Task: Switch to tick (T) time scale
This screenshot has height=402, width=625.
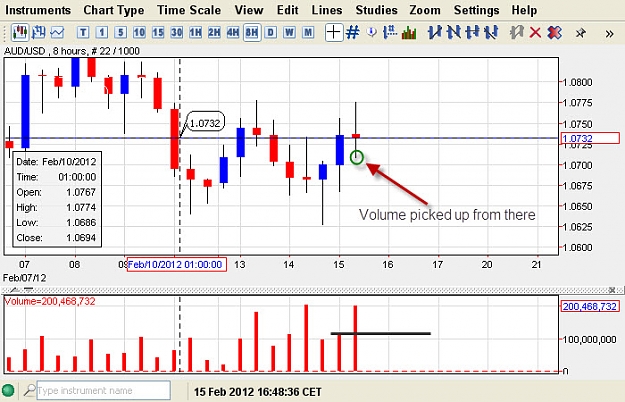Action: pos(83,32)
